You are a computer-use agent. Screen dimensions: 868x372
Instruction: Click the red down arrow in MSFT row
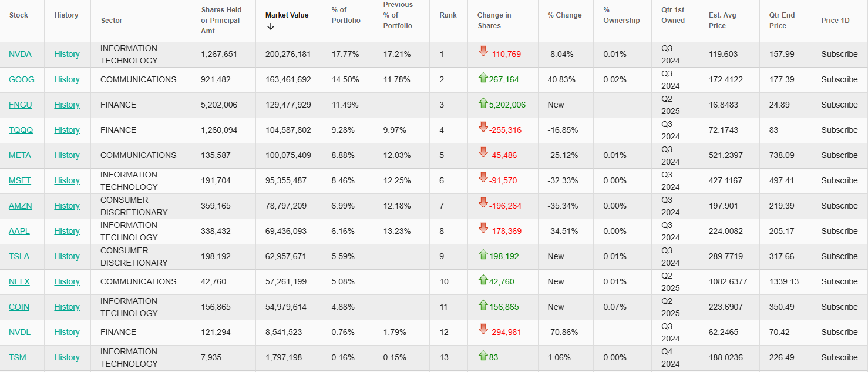point(483,177)
